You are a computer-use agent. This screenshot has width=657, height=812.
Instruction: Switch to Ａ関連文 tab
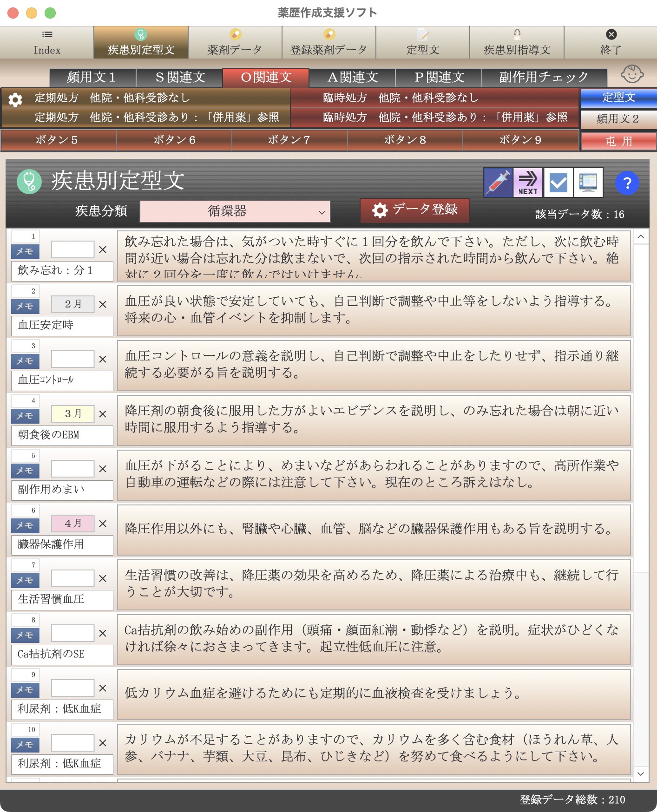pyautogui.click(x=352, y=77)
